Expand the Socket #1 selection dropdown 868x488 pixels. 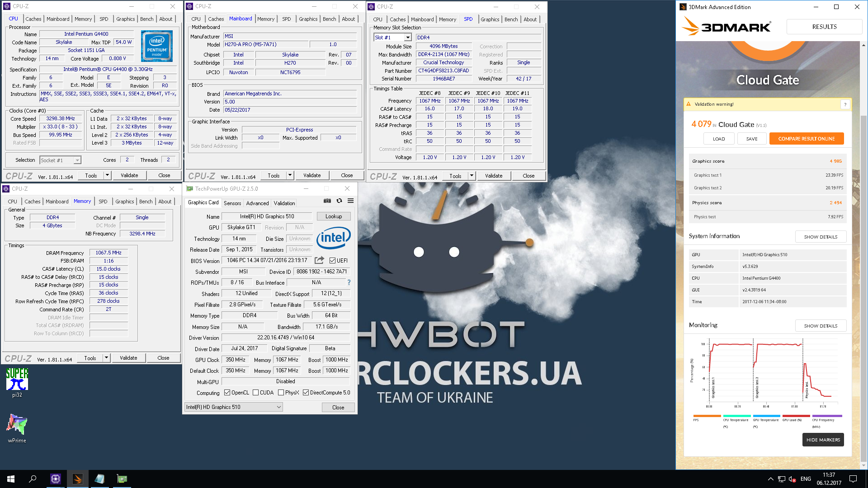pyautogui.click(x=77, y=160)
